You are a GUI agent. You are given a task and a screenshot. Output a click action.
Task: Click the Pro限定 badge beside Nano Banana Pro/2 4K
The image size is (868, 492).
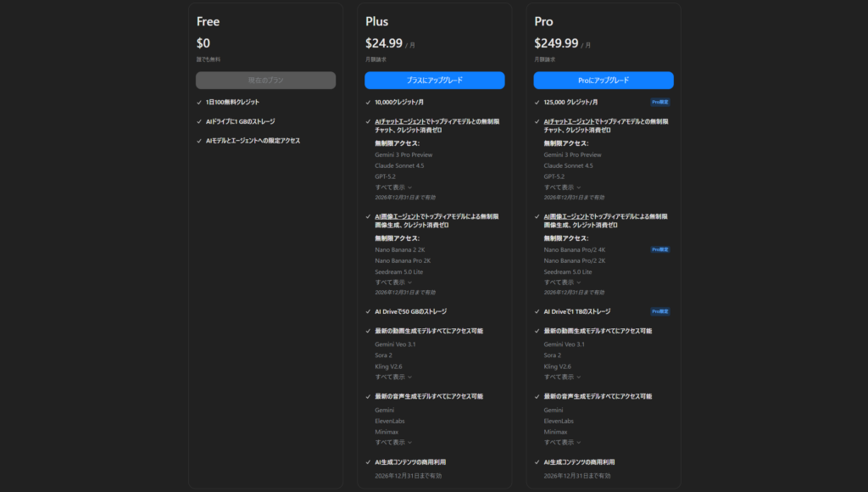[x=660, y=250]
